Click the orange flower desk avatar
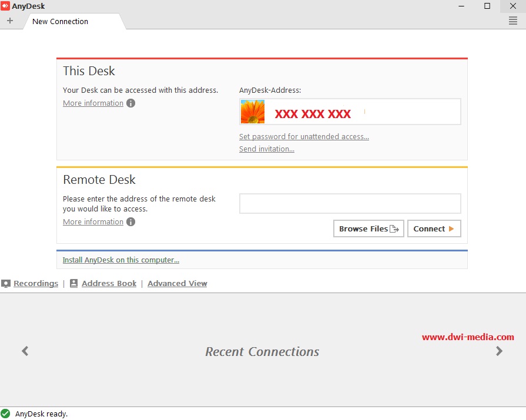The height and width of the screenshot is (420, 526). [253, 112]
